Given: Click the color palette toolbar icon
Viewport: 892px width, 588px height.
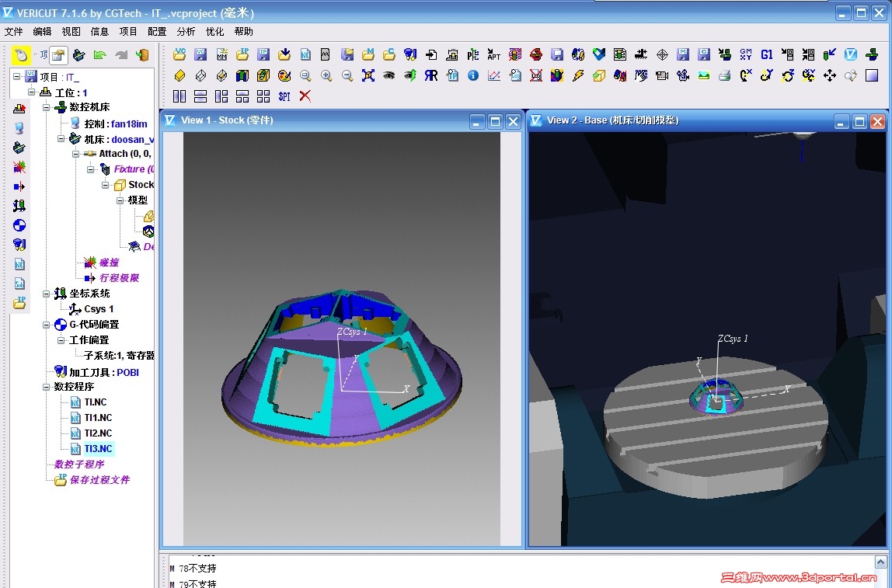Looking at the screenshot, I should (284, 75).
